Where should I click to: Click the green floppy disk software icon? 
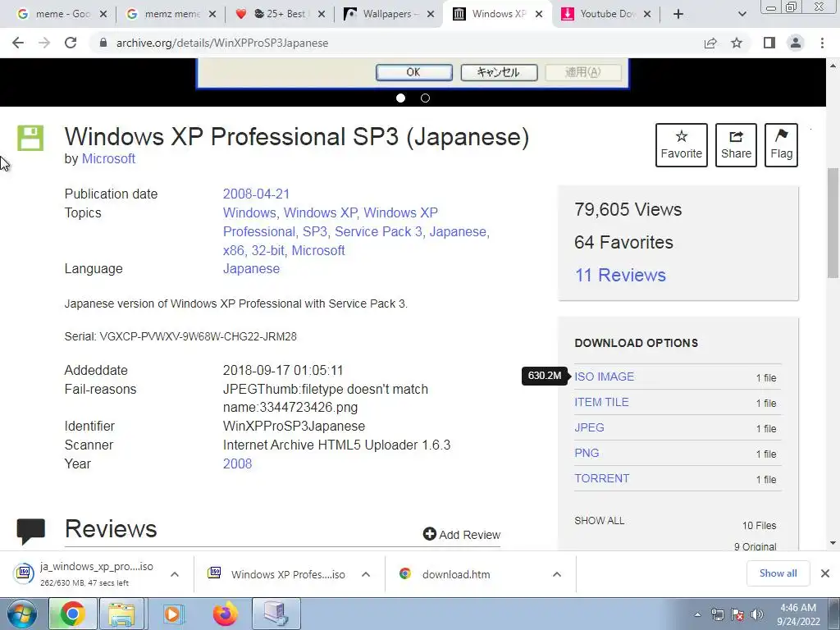pyautogui.click(x=30, y=138)
